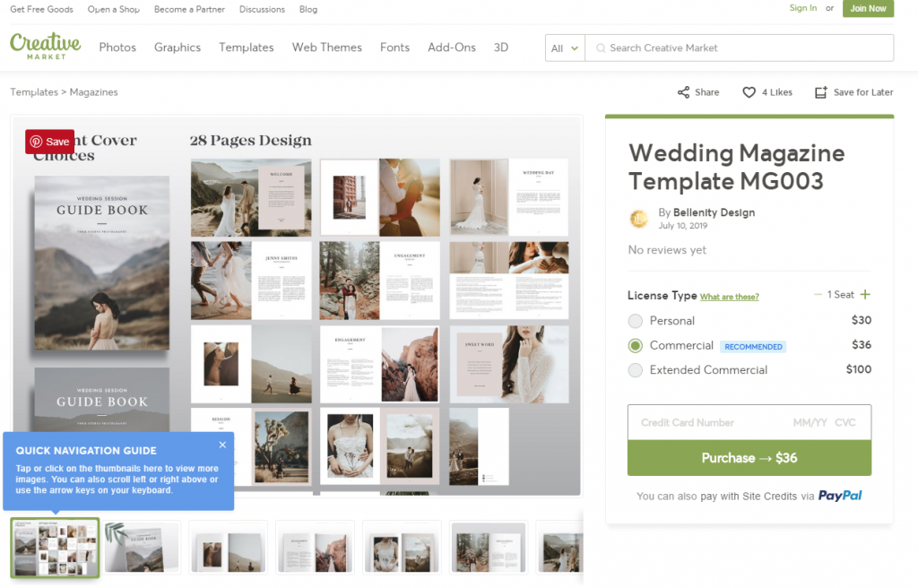Click the Purchase $36 button
918x588 pixels.
coord(749,457)
